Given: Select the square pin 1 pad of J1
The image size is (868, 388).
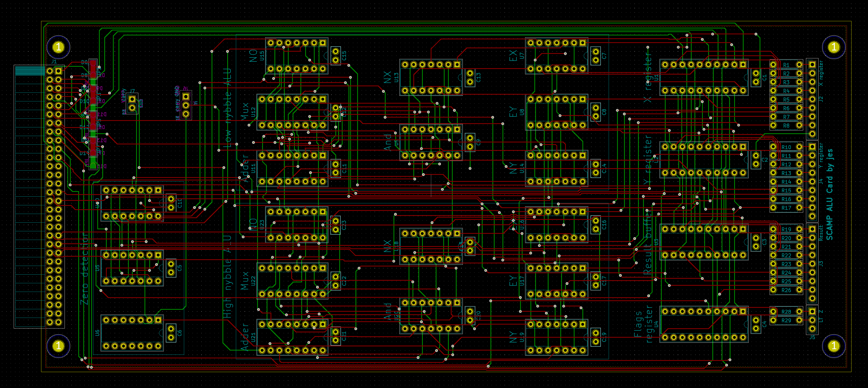Looking at the screenshot, I should click(x=58, y=71).
